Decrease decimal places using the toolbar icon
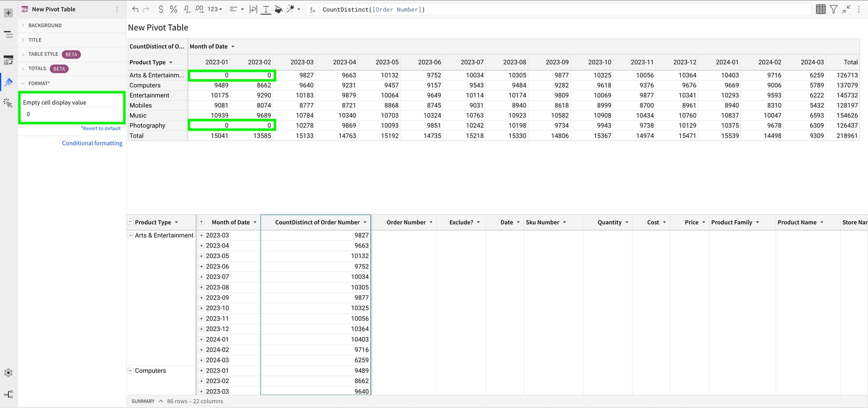Image resolution: width=868 pixels, height=408 pixels. click(x=187, y=9)
